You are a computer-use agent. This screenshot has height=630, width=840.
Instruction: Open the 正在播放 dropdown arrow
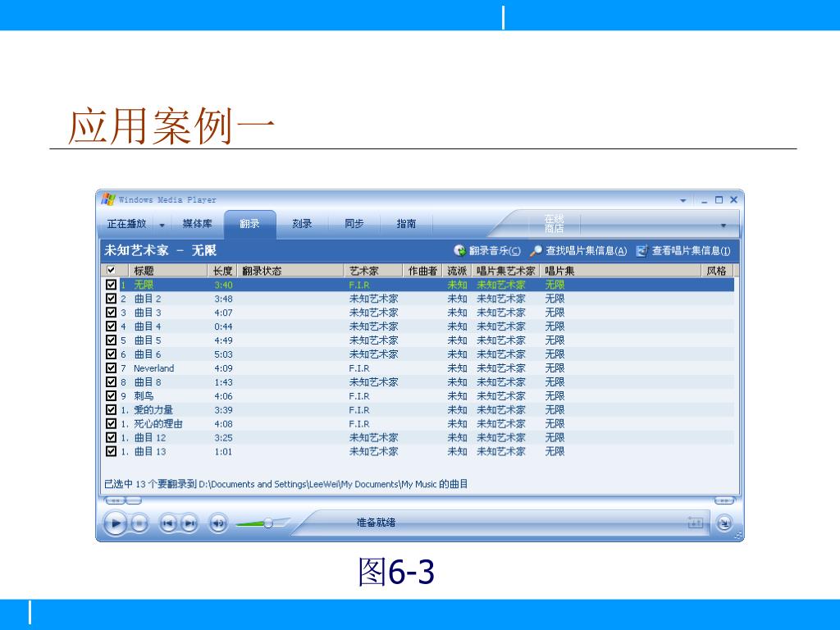click(162, 225)
